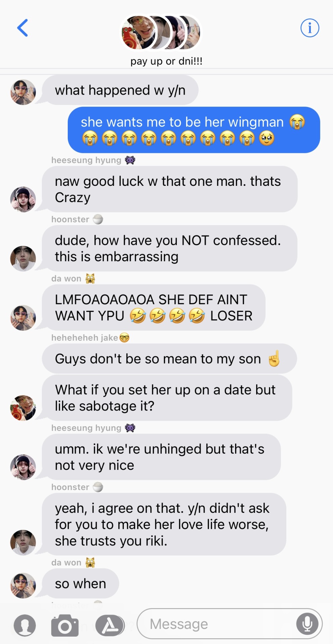Open group details via info icon
The height and width of the screenshot is (644, 333).
[x=310, y=28]
